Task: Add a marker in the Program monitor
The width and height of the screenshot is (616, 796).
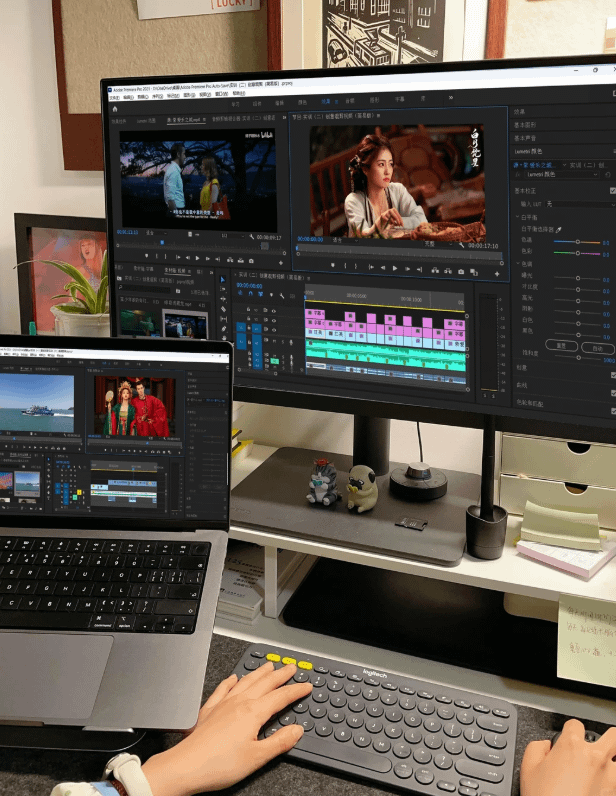Action: point(333,266)
